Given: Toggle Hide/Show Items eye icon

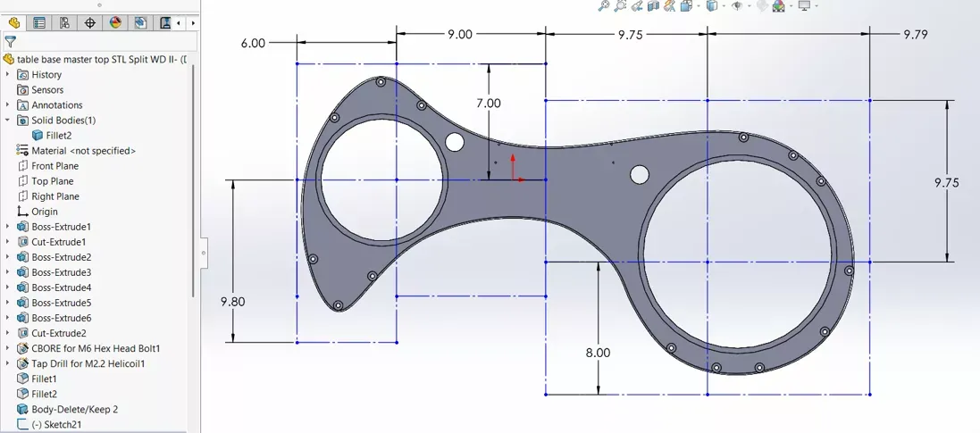Looking at the screenshot, I should tap(737, 5).
